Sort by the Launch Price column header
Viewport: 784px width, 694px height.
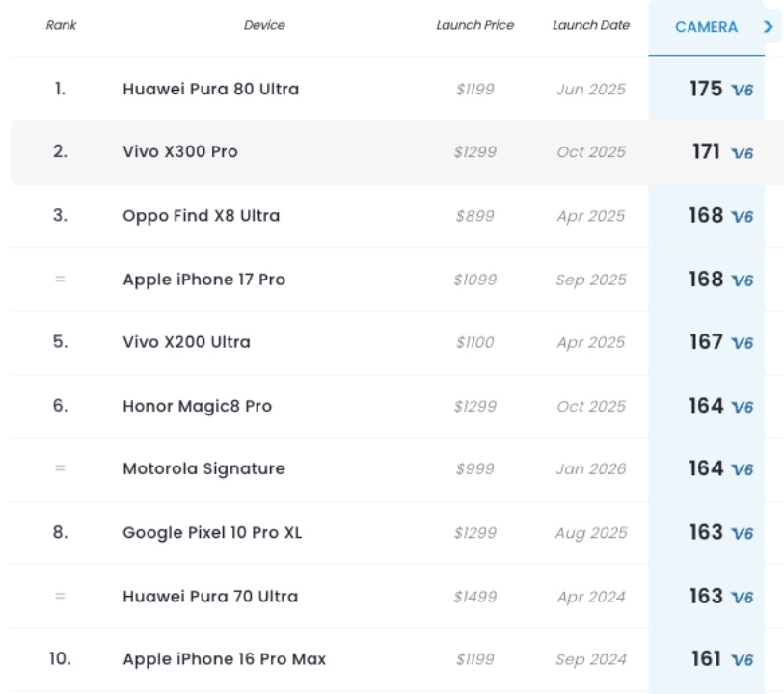(474, 25)
